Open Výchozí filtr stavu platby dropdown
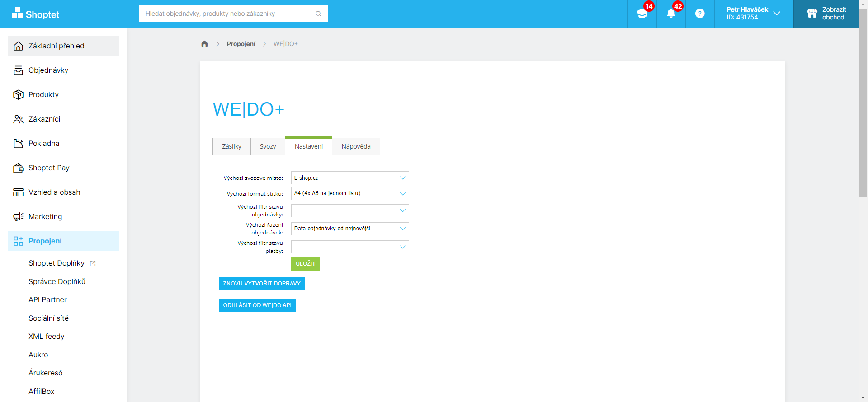868x402 pixels. coord(350,247)
